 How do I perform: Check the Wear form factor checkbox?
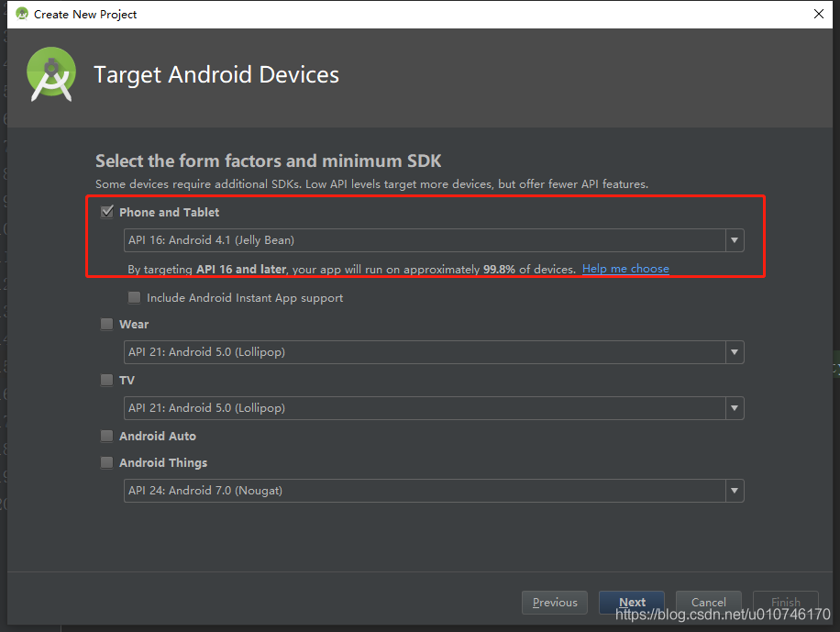(107, 324)
